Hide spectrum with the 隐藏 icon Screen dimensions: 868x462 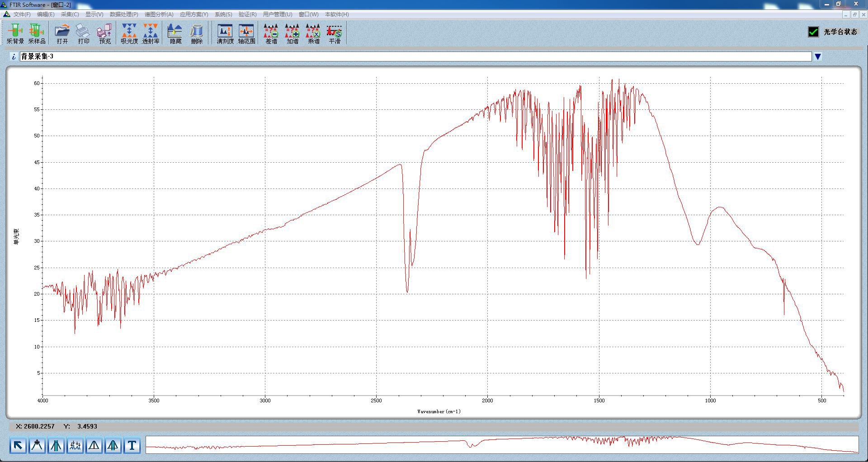[x=175, y=33]
